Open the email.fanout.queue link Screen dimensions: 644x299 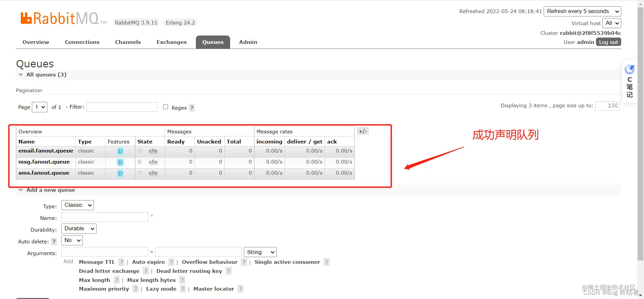pyautogui.click(x=46, y=151)
